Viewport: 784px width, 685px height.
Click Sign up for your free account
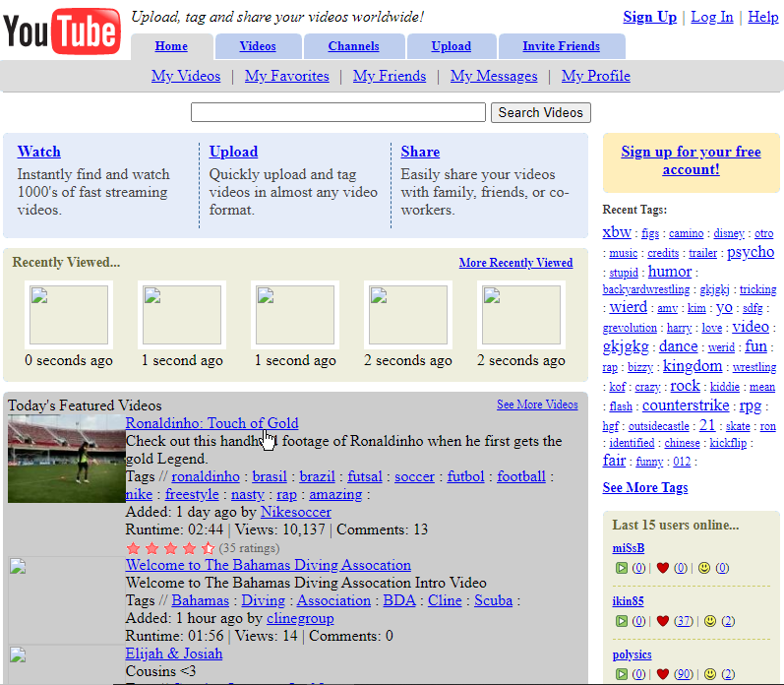click(x=691, y=160)
